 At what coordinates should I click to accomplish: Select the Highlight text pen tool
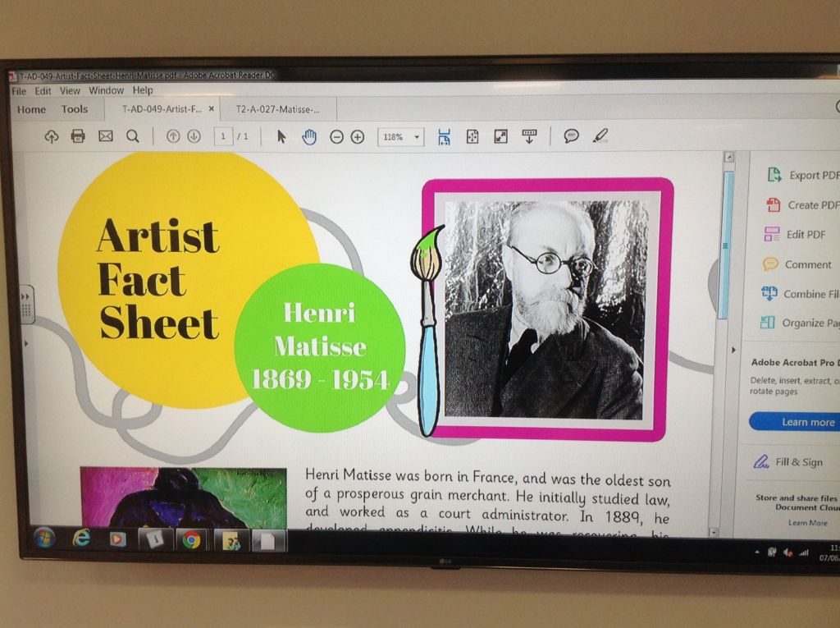tap(600, 135)
